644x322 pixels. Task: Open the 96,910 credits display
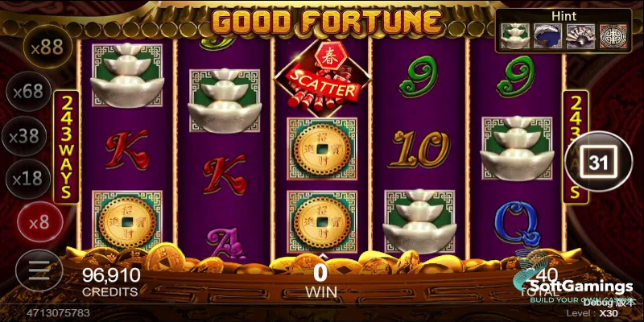[x=111, y=282]
